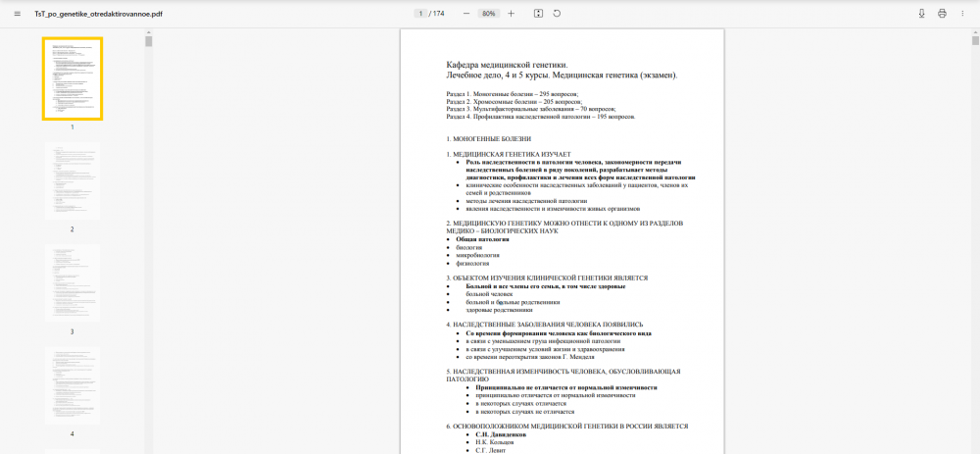
Task: Click the total page count "174"
Action: pyautogui.click(x=439, y=13)
